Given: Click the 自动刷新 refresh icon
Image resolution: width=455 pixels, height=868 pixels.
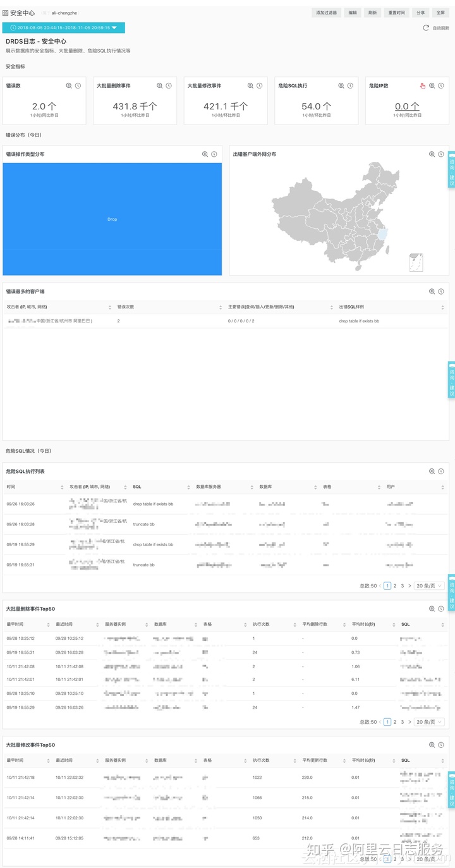Looking at the screenshot, I should click(x=426, y=28).
